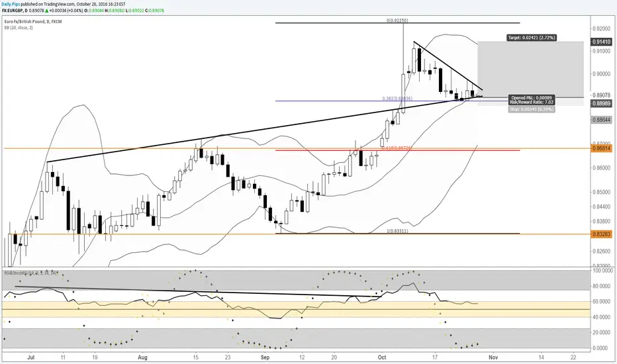
Task: Click the Oct label on time axis
Action: [x=382, y=357]
